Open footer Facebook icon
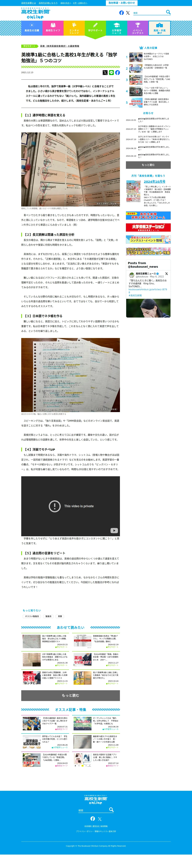Screen dimensions: 192x868 click(93, 819)
